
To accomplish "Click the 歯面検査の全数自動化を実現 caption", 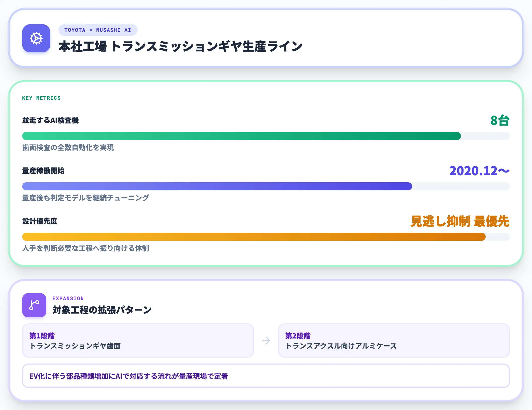I will 68,148.
